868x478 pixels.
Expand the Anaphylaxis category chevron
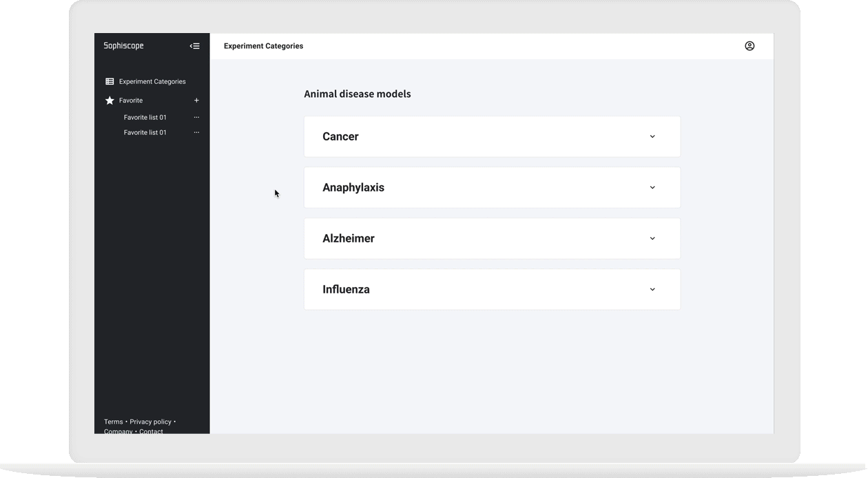coord(652,187)
